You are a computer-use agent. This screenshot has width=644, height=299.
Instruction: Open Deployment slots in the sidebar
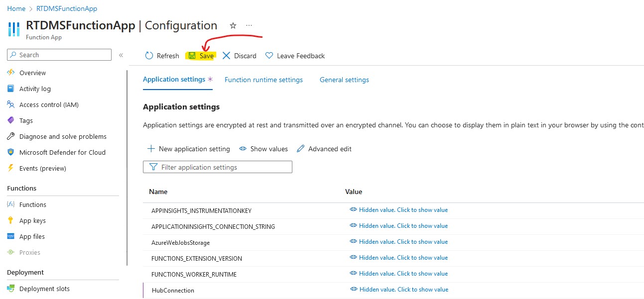(44, 289)
